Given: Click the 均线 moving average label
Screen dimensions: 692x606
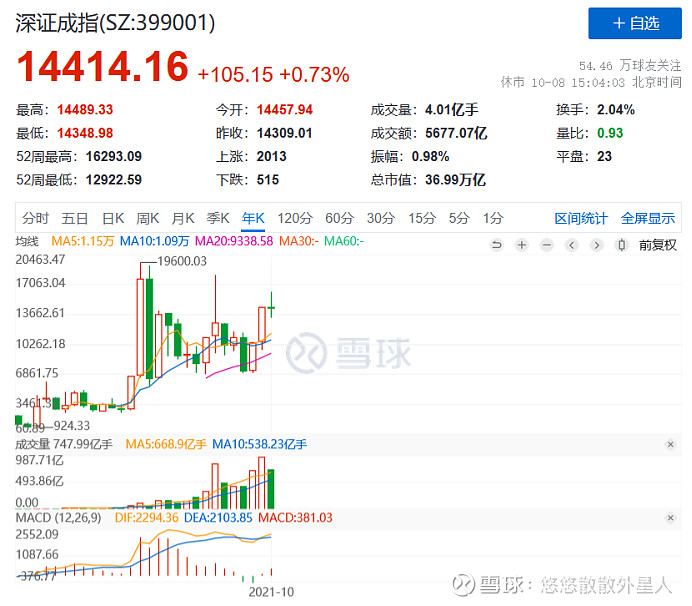Looking at the screenshot, I should click(x=27, y=241).
